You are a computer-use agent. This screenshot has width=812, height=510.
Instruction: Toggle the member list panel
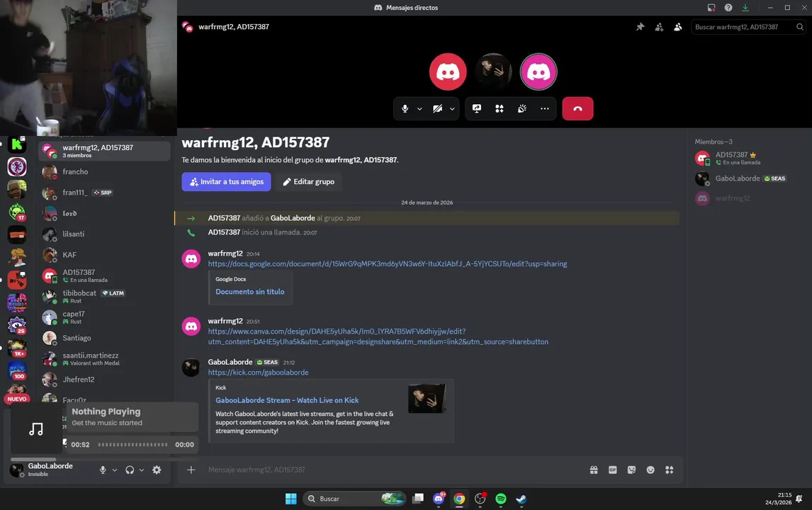point(678,27)
